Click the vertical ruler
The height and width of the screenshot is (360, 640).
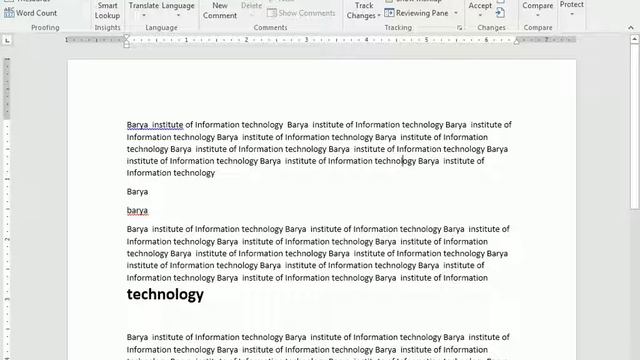pos(7,208)
